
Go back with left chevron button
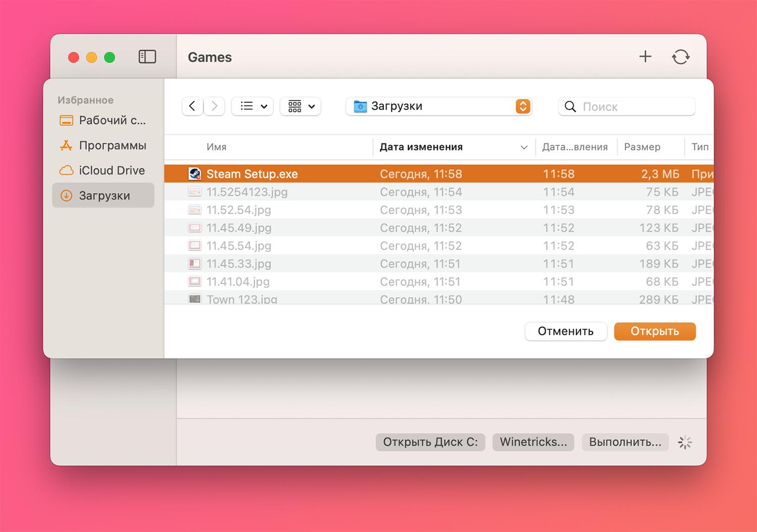[192, 106]
